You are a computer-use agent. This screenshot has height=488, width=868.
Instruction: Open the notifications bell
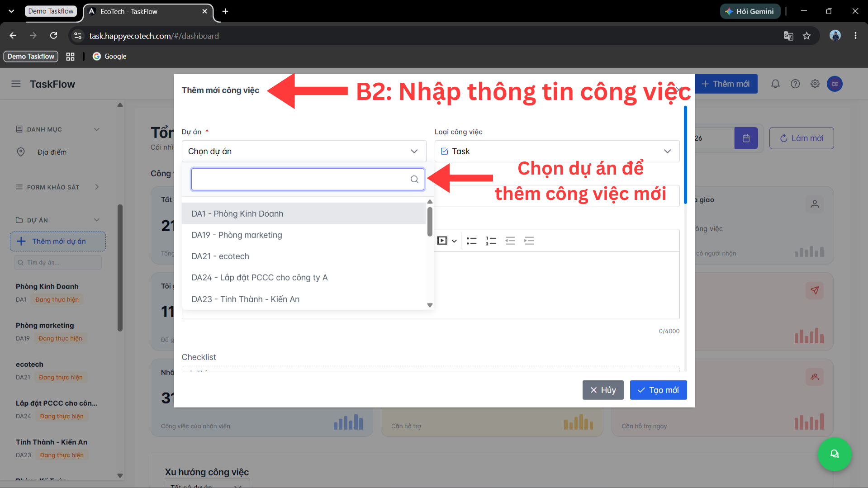775,84
